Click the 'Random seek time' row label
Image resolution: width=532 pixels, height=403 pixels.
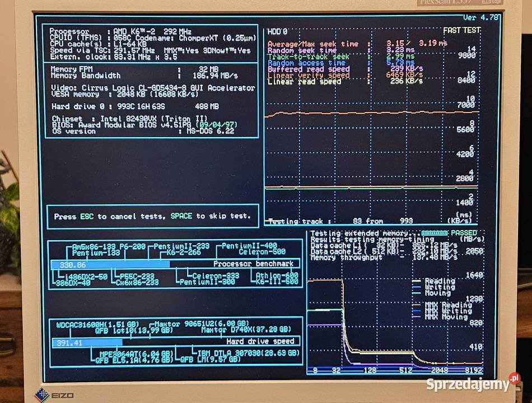pos(302,50)
